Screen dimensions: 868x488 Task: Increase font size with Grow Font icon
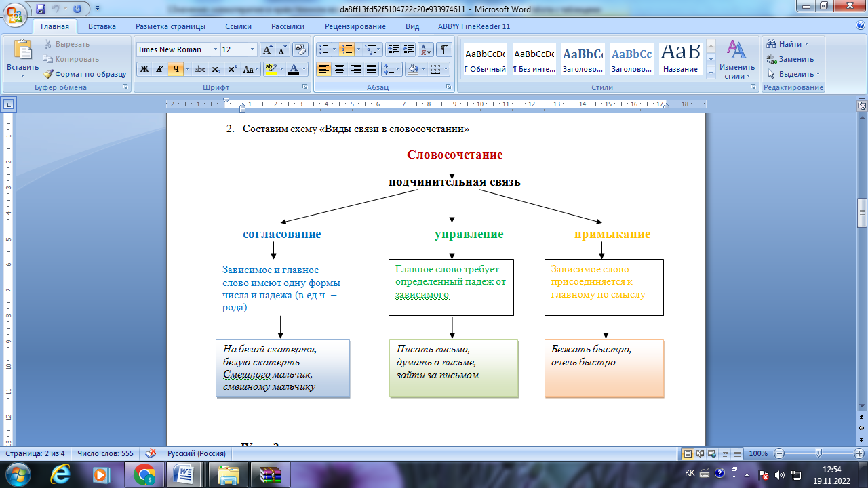(x=267, y=49)
